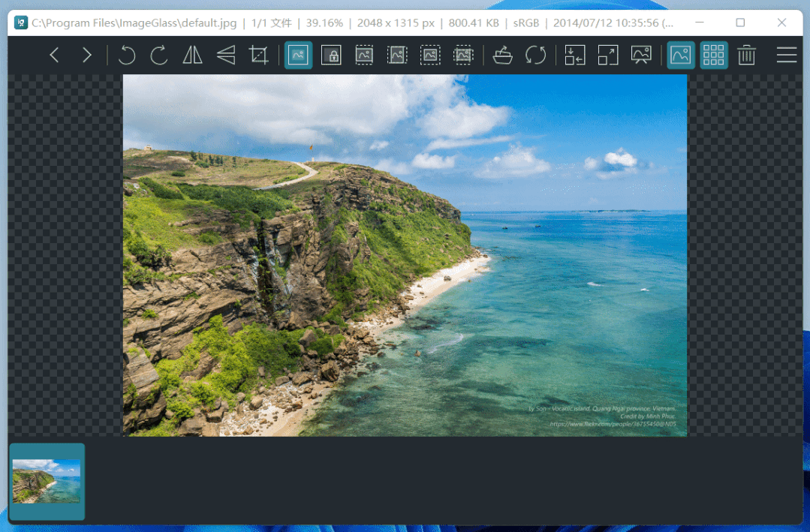This screenshot has width=810, height=532.
Task: Rotate the image clockwise
Action: pyautogui.click(x=159, y=55)
